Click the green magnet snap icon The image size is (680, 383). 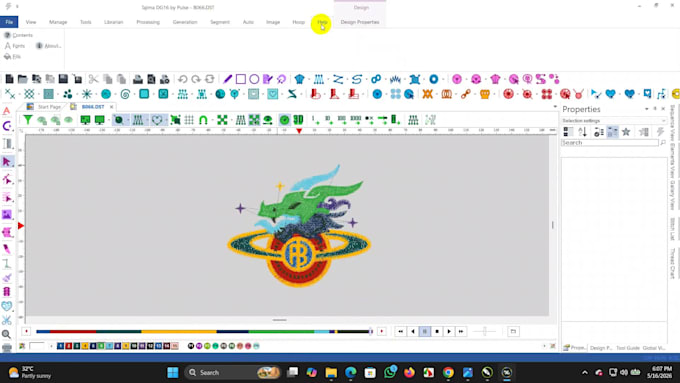(x=203, y=120)
